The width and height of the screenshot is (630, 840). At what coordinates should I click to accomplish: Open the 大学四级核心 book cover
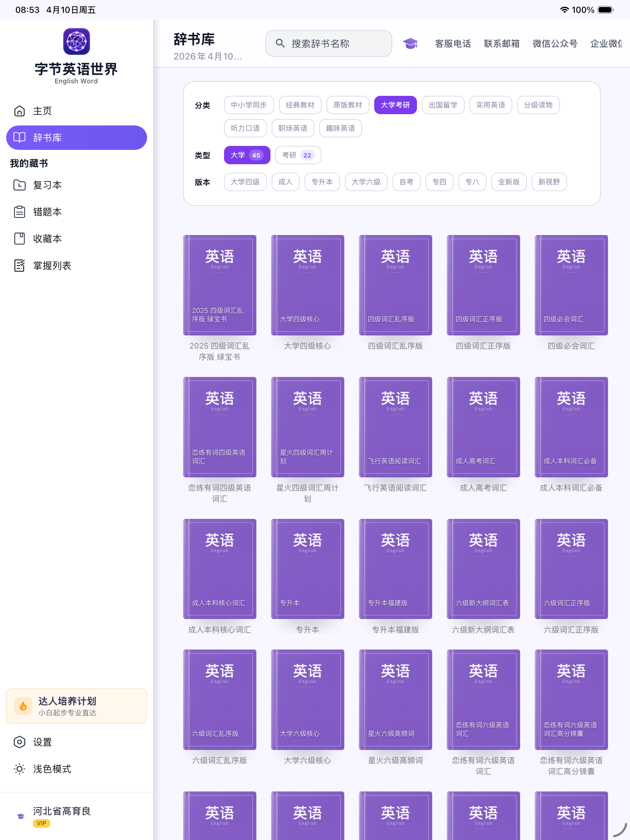308,285
